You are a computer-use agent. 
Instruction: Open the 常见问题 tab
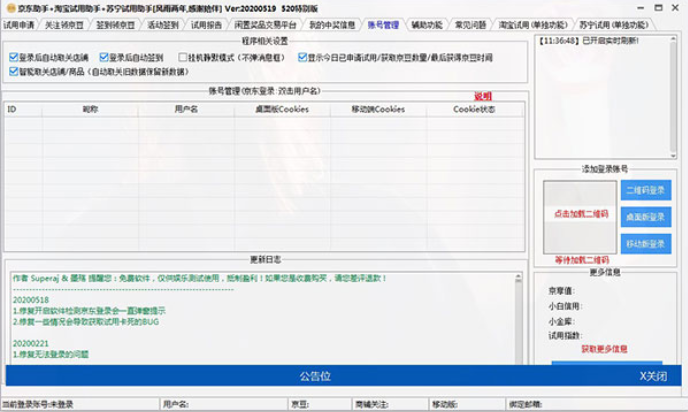470,25
